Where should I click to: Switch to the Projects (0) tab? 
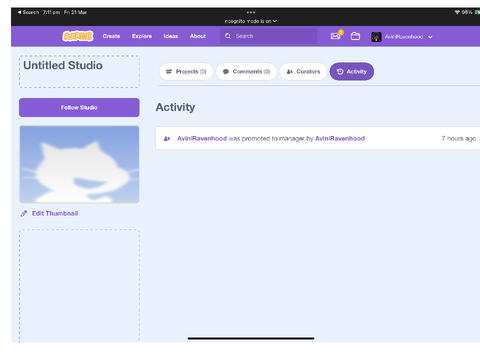186,71
